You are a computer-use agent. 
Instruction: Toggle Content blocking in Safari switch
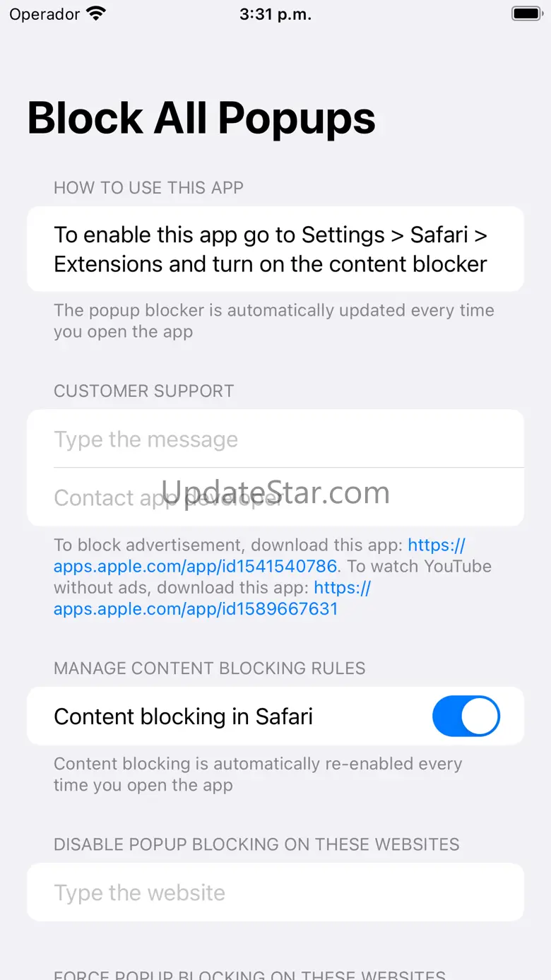click(x=466, y=716)
